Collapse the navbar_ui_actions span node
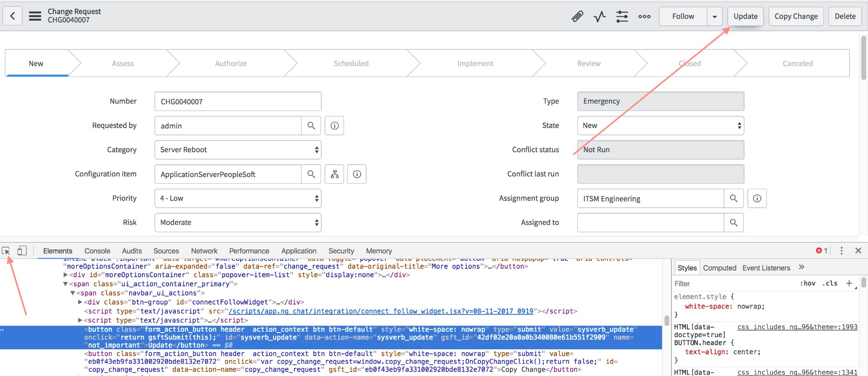 click(x=72, y=293)
